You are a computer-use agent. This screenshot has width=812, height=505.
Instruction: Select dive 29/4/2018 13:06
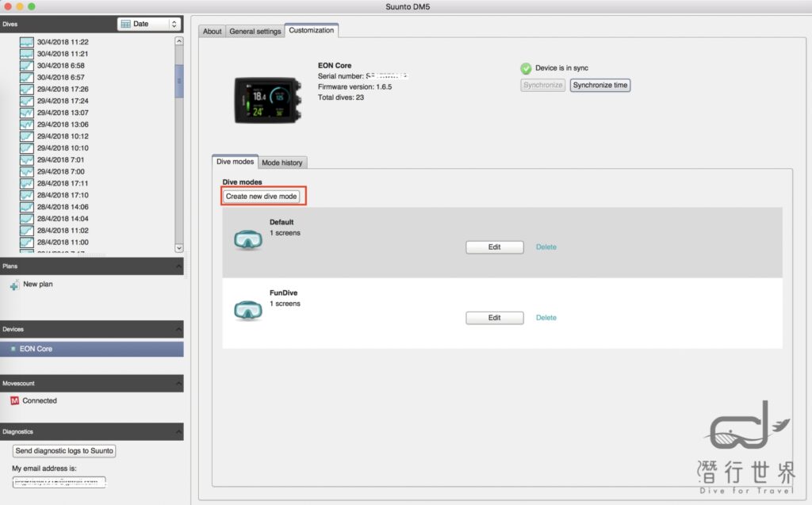click(63, 124)
